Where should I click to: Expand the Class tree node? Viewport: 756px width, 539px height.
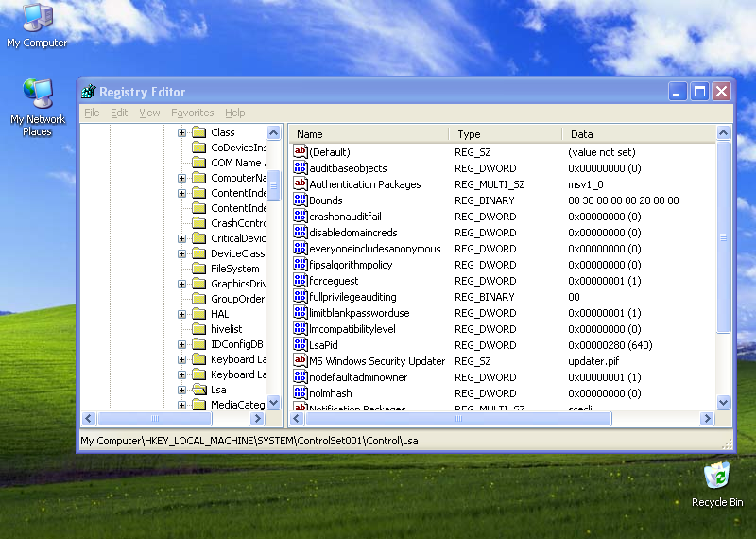point(181,132)
